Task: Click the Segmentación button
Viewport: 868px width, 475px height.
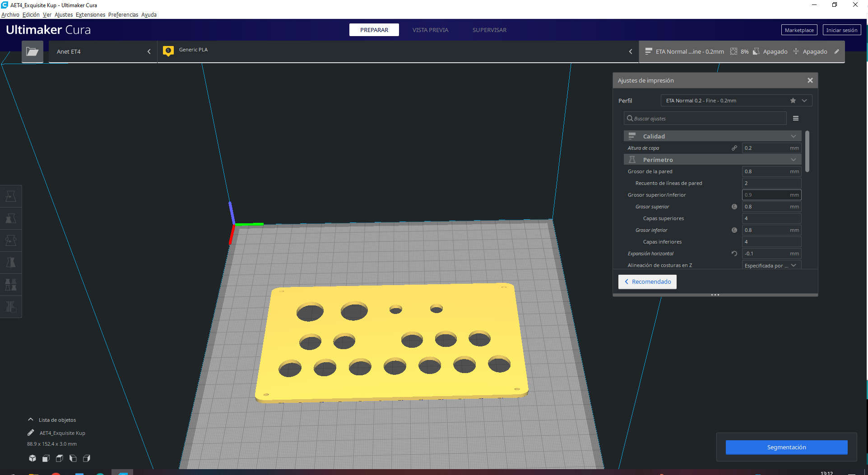Action: click(x=786, y=447)
